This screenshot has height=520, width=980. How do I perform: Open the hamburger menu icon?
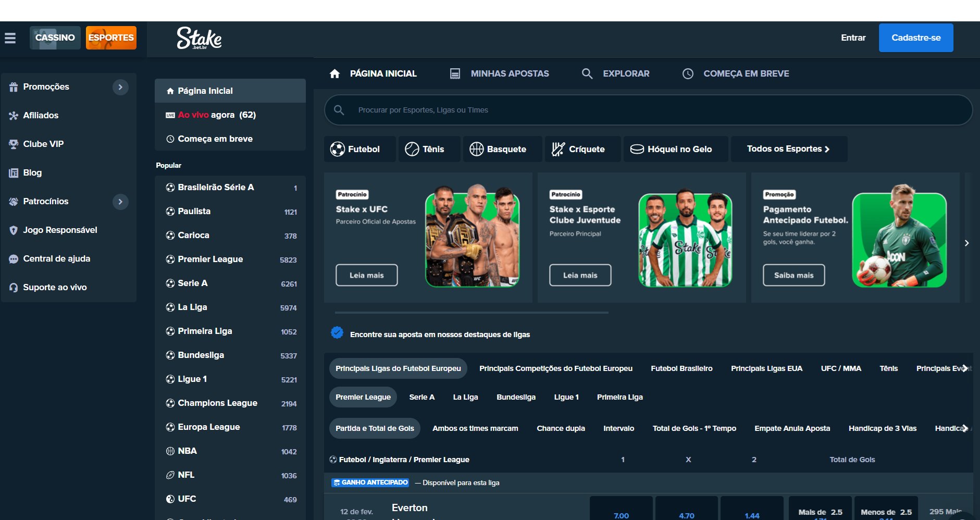[x=10, y=38]
